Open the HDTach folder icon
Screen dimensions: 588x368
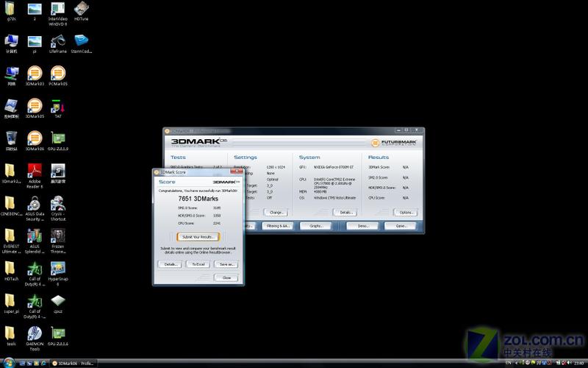coord(11,272)
